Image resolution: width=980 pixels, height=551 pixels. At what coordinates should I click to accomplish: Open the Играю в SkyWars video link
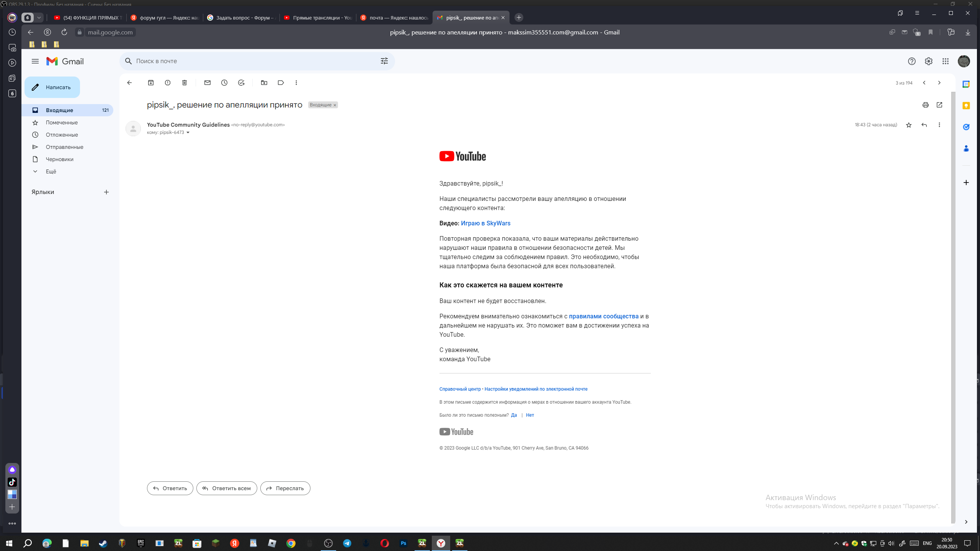[x=485, y=223]
